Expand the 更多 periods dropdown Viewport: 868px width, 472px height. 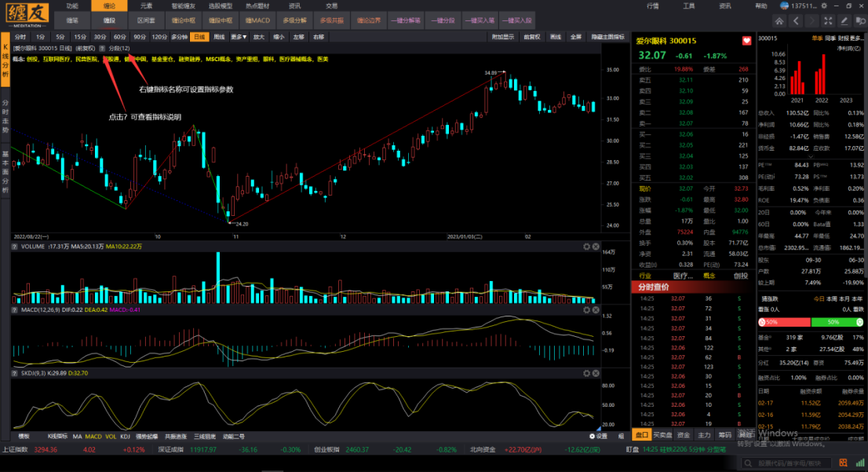pos(239,37)
